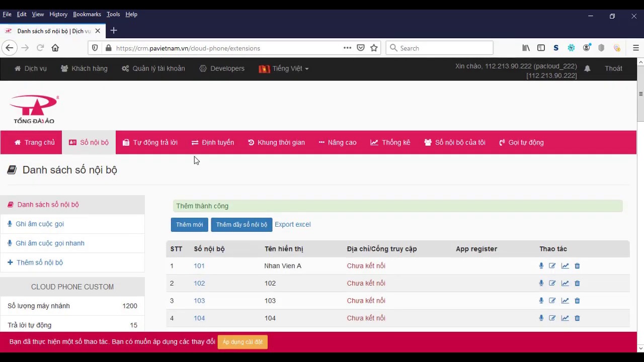Open the History menu
The image size is (644, 362).
[58, 15]
